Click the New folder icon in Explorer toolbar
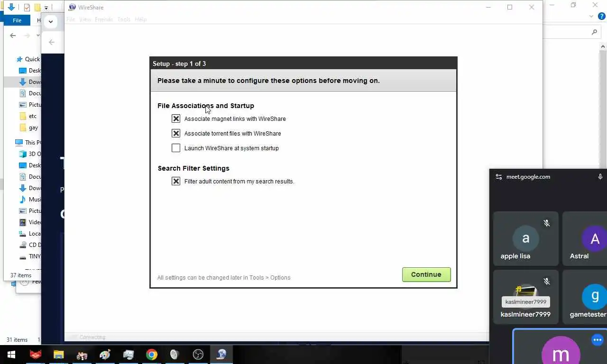The width and height of the screenshot is (607, 364). (37, 8)
